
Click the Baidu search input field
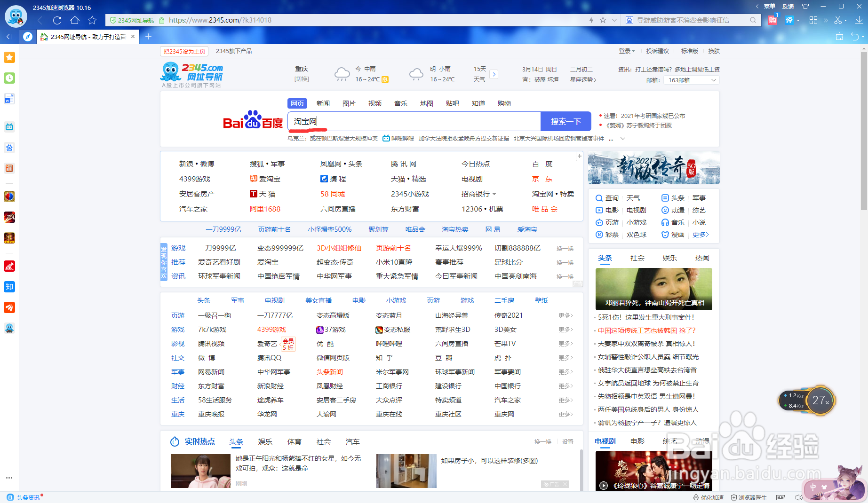[x=414, y=121]
